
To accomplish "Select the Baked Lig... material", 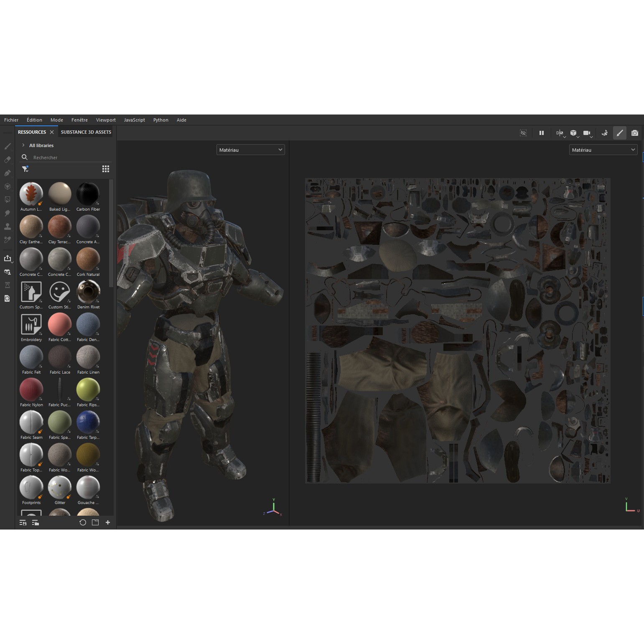I will [x=60, y=197].
